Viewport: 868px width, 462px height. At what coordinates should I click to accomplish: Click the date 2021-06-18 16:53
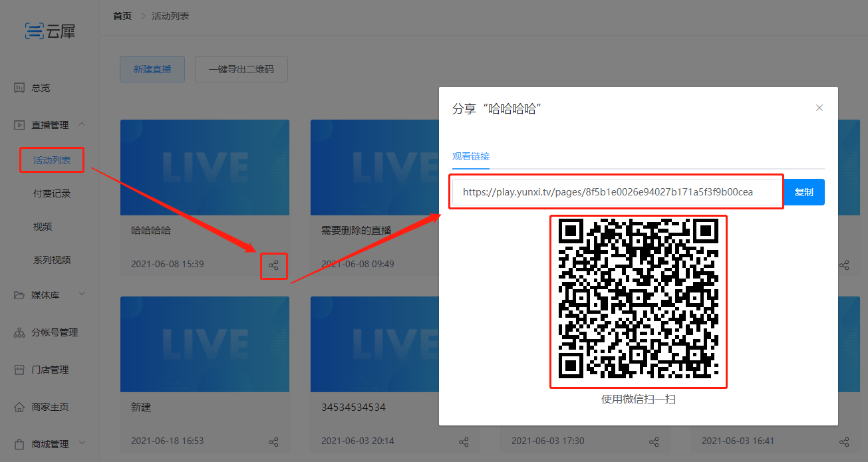pyautogui.click(x=168, y=441)
